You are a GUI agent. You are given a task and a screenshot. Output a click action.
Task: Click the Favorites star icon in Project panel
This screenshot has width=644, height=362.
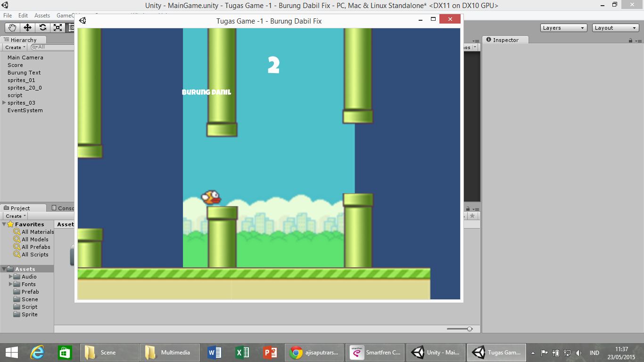point(10,224)
